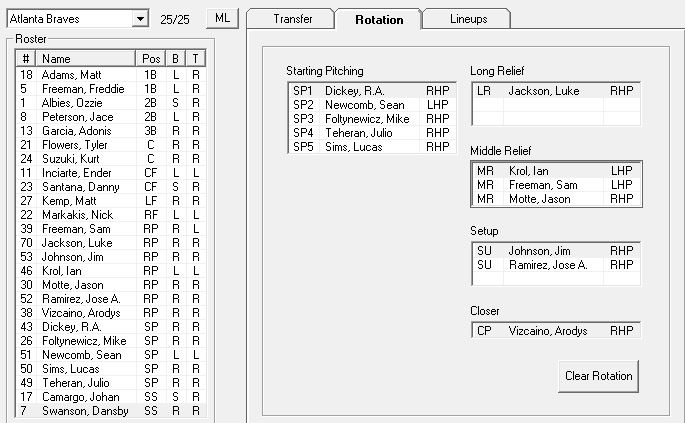Select Kemp, Matt roster row
The width and height of the screenshot is (685, 423).
click(111, 201)
